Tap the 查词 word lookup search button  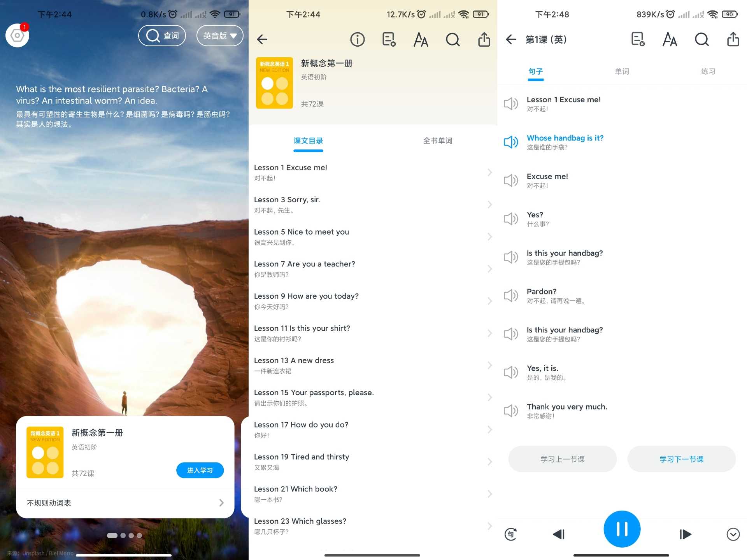[162, 36]
